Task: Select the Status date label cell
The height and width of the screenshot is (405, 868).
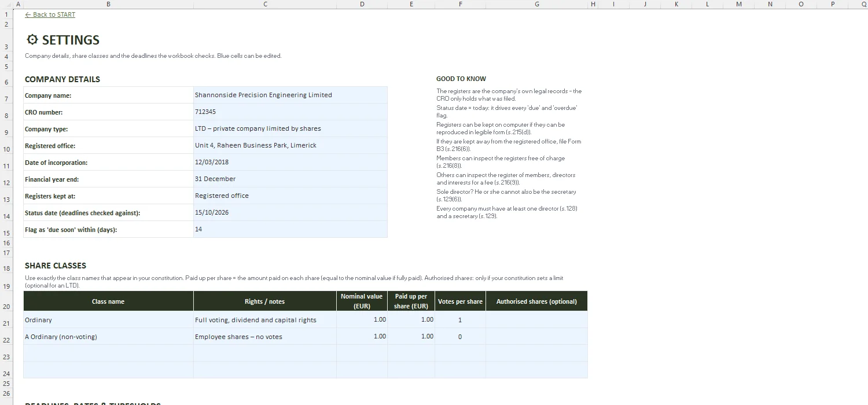Action: point(108,212)
